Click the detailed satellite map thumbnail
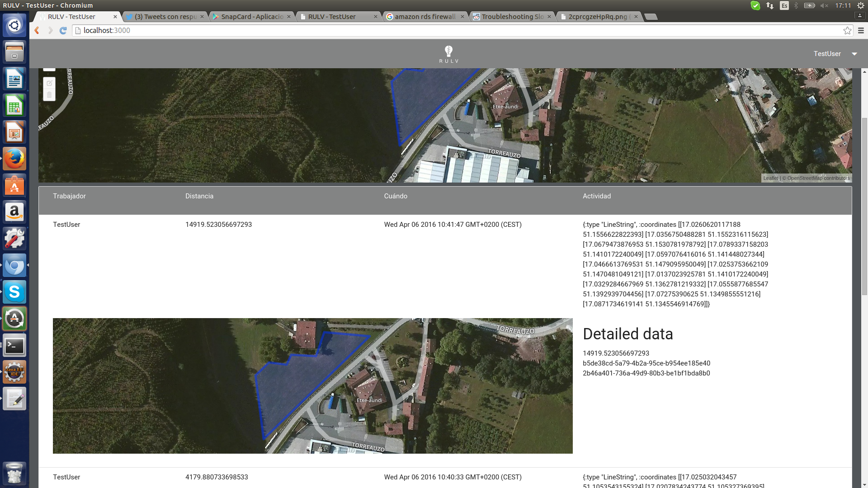Viewport: 868px width, 488px height. (312, 385)
